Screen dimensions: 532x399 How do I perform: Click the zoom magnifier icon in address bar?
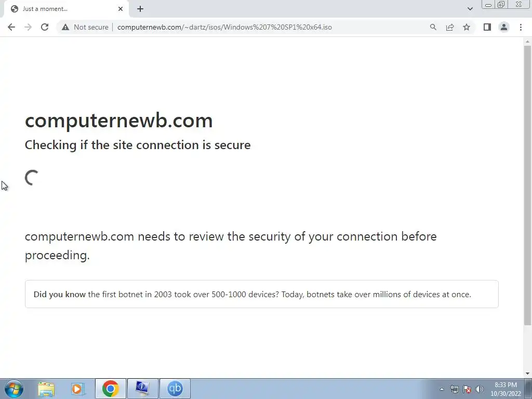(433, 27)
